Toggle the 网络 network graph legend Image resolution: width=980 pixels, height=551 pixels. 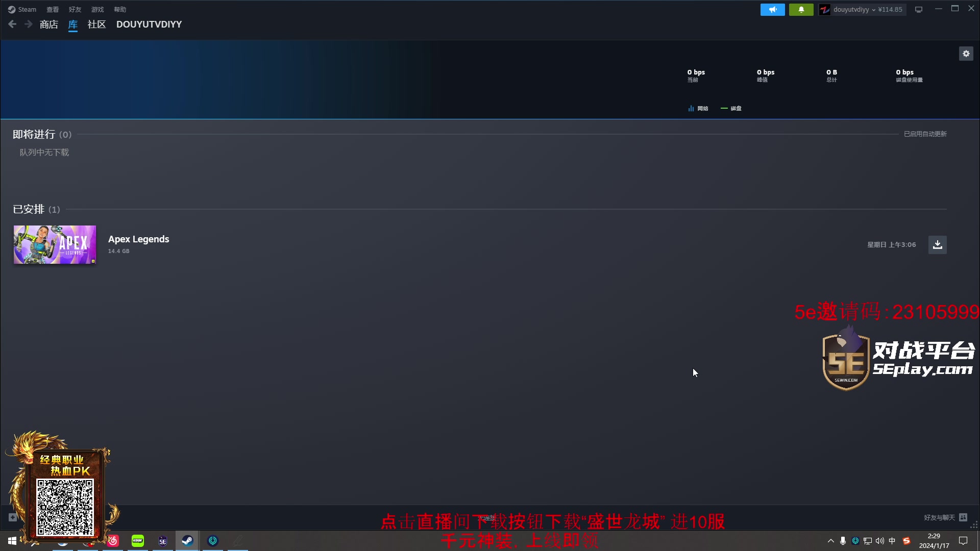[x=698, y=108]
